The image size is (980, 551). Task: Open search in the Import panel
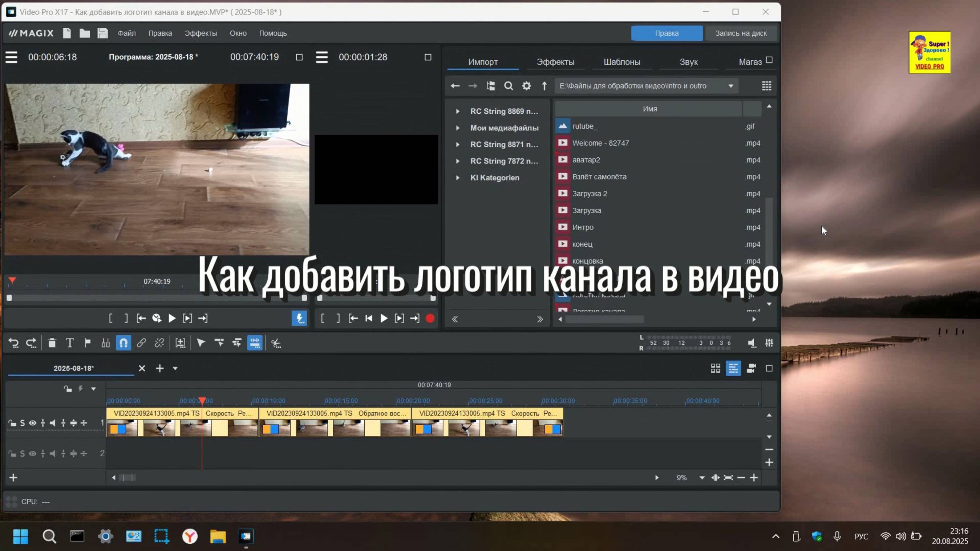pyautogui.click(x=509, y=86)
